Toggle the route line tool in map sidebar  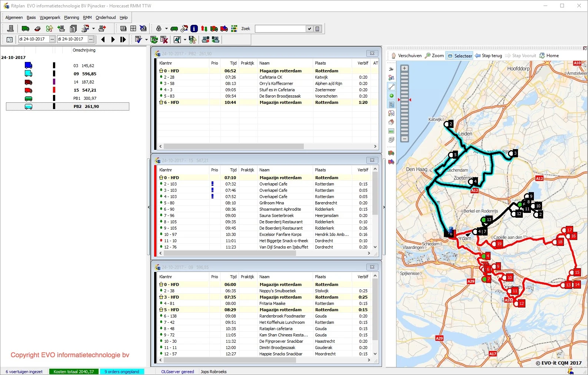[391, 87]
